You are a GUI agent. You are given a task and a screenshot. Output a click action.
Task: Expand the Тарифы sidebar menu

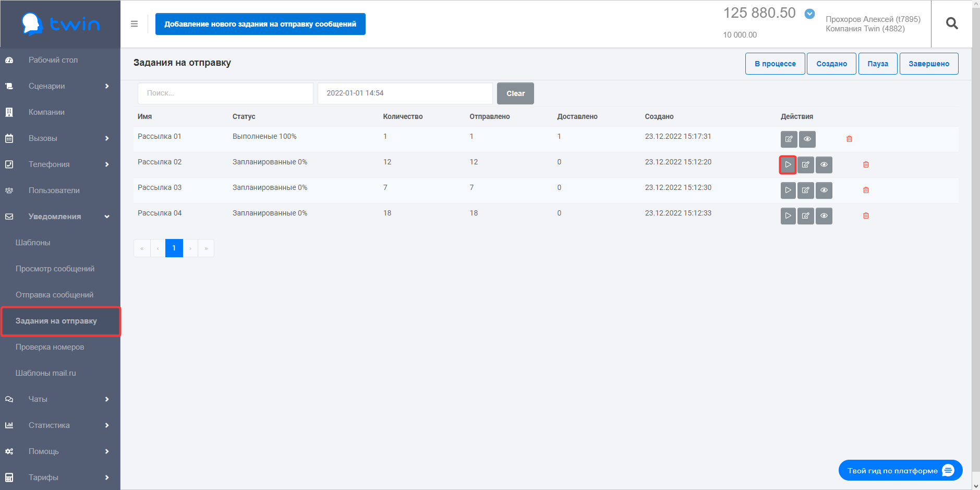60,477
